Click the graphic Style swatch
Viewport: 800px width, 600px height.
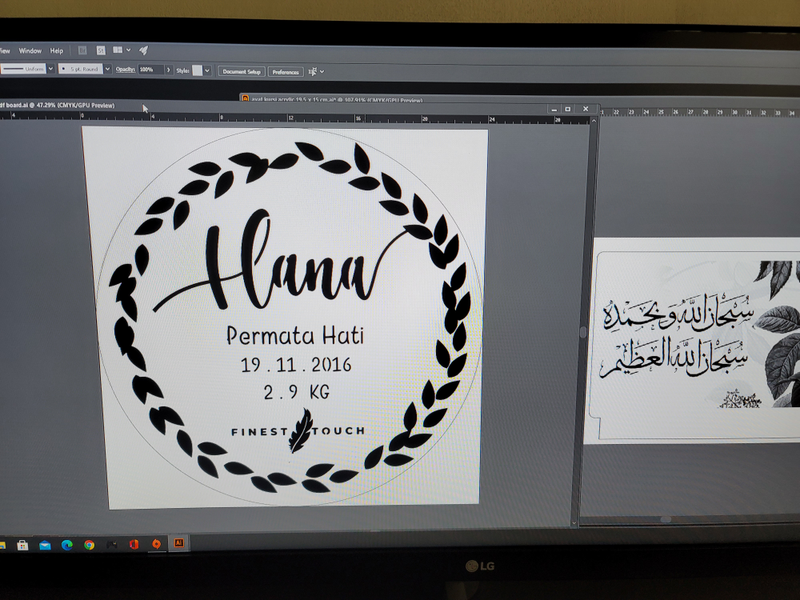197,70
